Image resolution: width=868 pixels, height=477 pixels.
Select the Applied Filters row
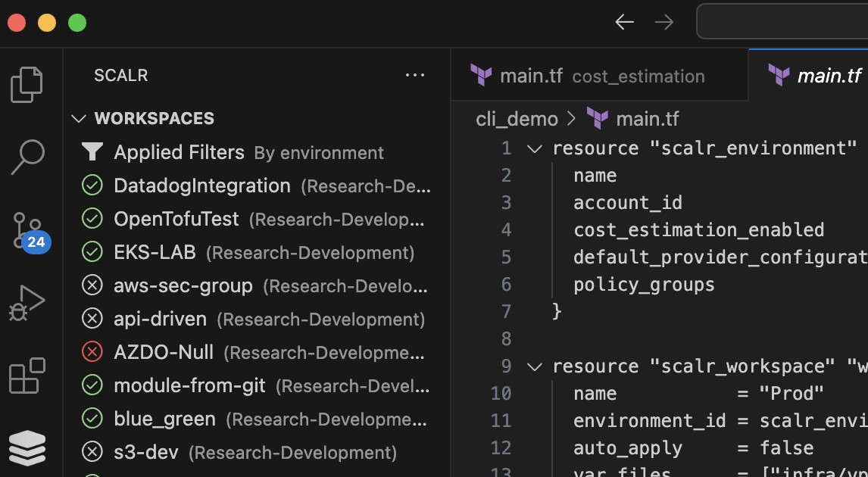257,152
